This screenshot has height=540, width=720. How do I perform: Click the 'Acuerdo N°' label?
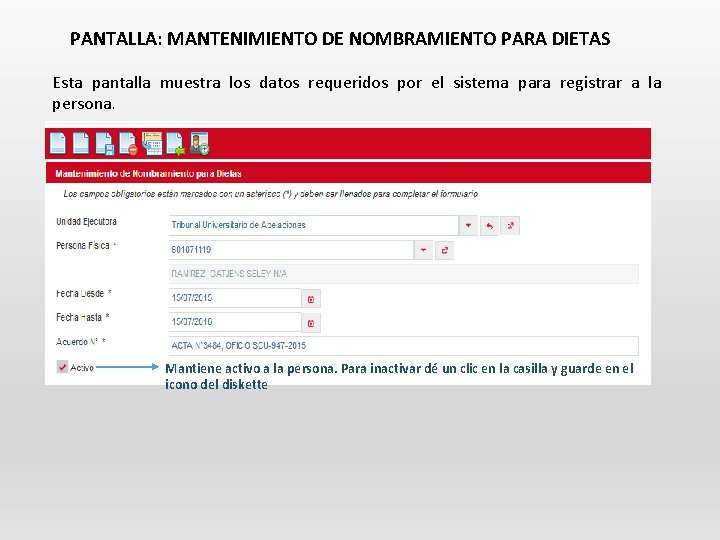point(77,342)
